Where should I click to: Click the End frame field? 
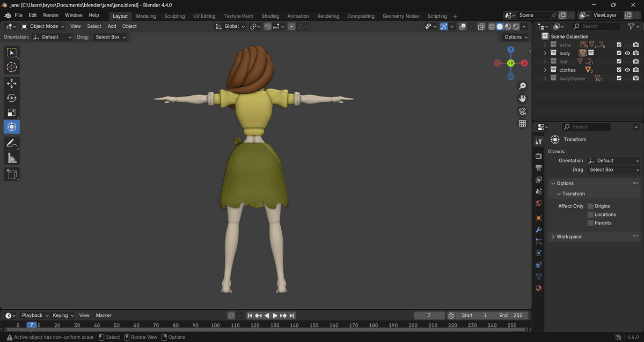[511, 316]
